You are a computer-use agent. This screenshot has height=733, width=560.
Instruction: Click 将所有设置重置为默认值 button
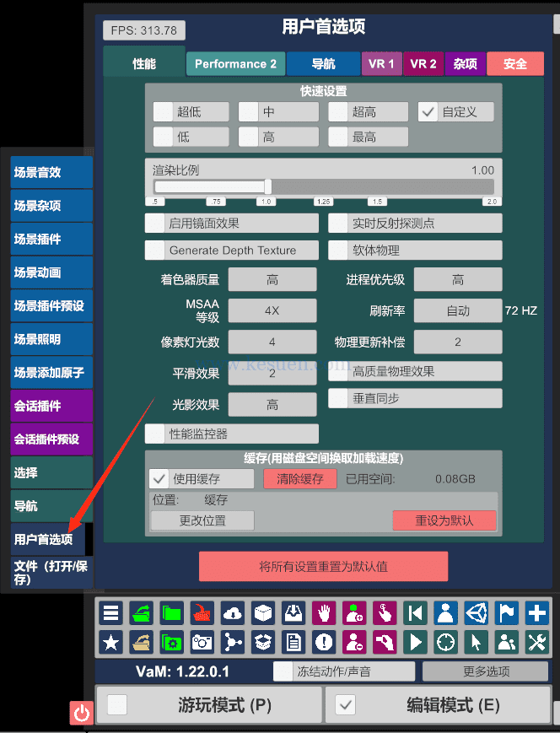point(324,566)
